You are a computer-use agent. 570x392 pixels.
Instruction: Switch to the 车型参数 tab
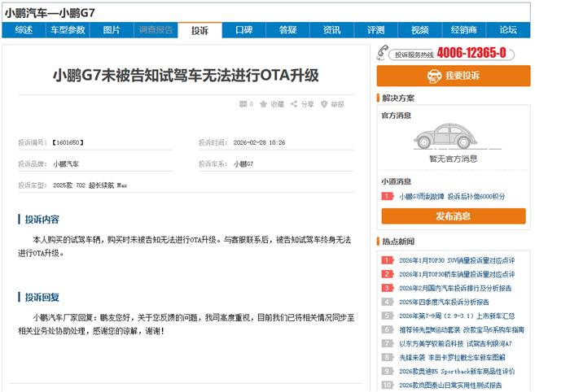coord(68,30)
